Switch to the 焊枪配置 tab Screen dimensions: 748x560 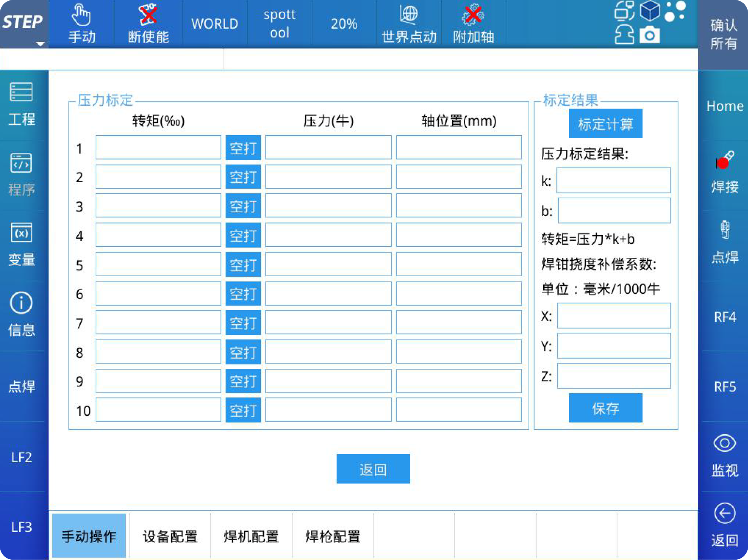[x=333, y=536]
